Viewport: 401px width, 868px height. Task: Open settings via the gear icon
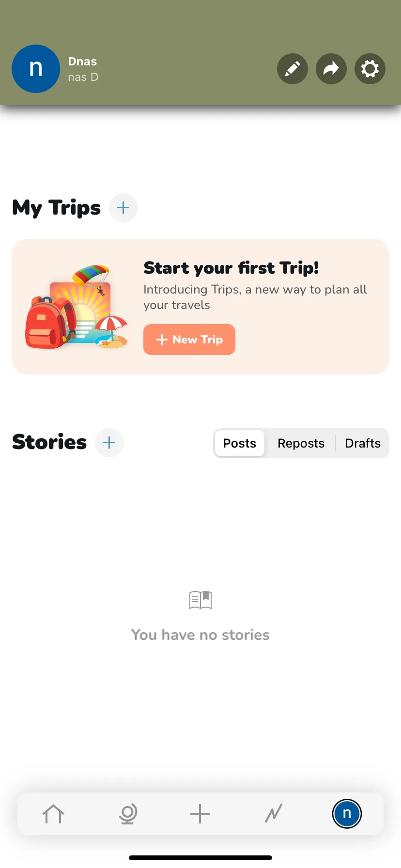(370, 69)
